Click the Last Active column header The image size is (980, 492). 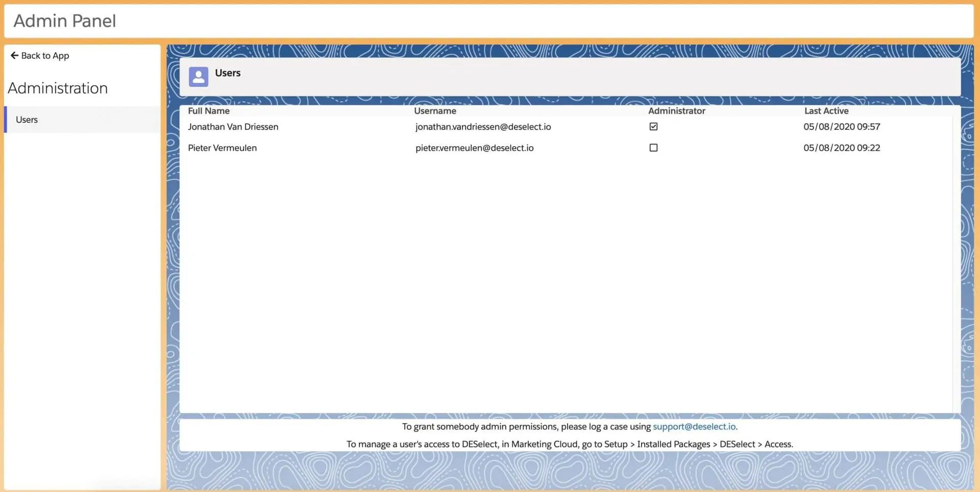click(826, 111)
